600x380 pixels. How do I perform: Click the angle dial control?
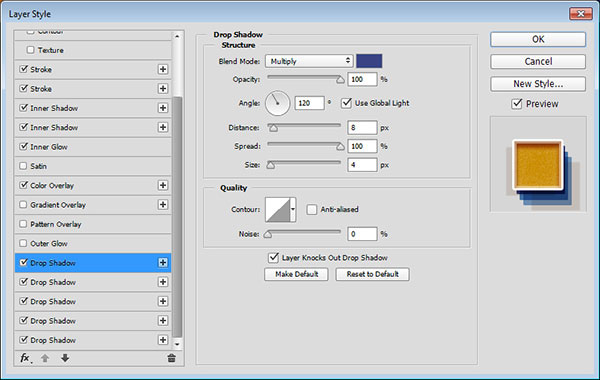point(277,103)
